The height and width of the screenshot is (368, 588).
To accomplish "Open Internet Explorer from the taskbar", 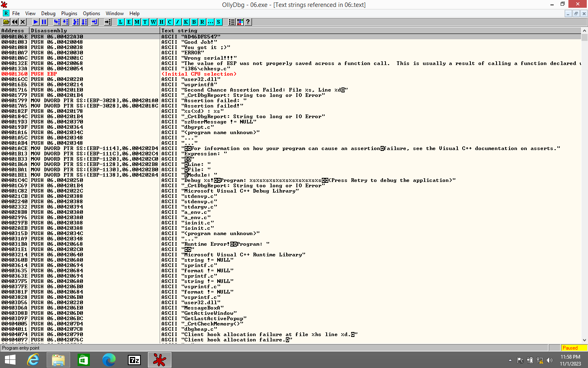I will (33, 360).
